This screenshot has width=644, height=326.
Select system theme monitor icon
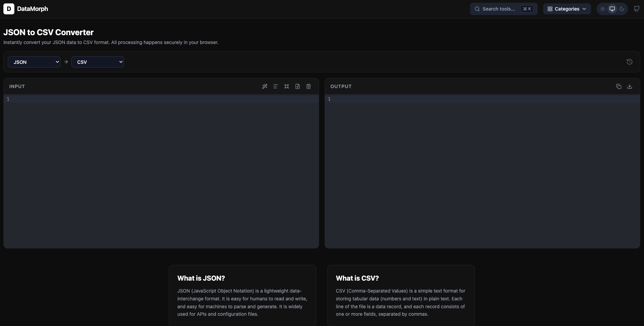[x=612, y=9]
